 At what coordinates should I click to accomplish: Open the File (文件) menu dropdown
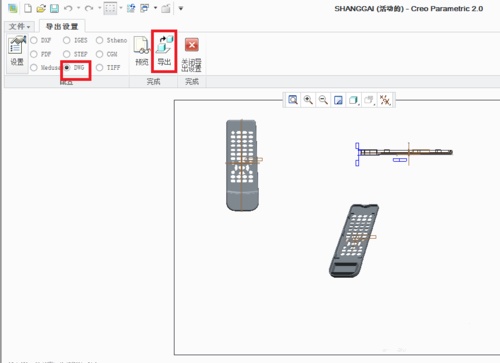point(20,26)
